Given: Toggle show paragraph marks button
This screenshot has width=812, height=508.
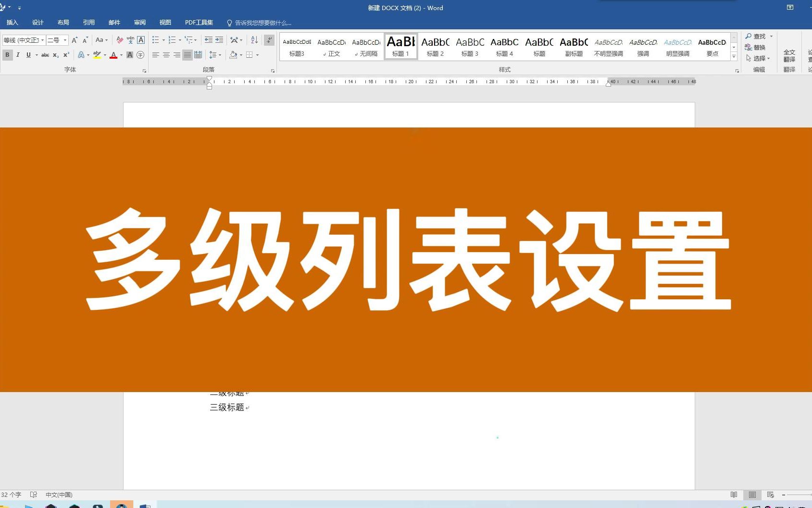Looking at the screenshot, I should tap(269, 40).
